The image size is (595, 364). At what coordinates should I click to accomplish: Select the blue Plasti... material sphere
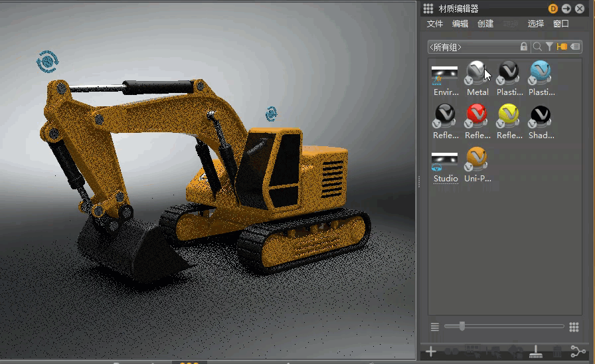coord(541,72)
